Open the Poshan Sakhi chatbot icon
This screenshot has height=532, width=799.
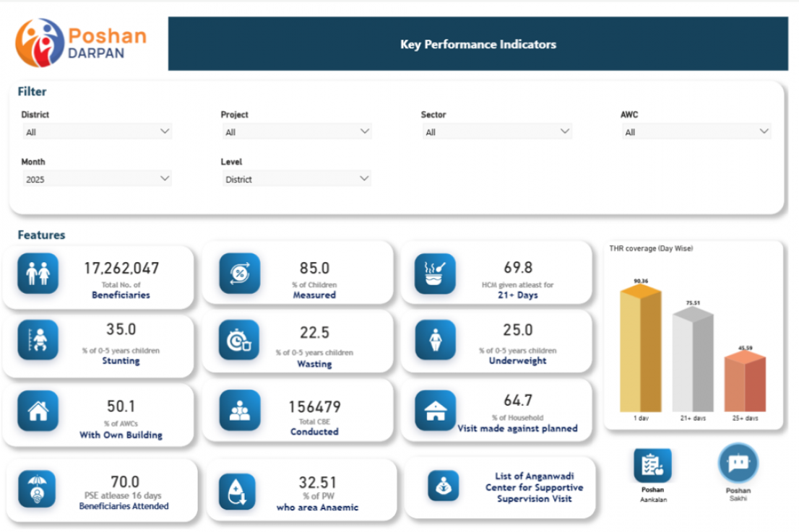pos(738,463)
